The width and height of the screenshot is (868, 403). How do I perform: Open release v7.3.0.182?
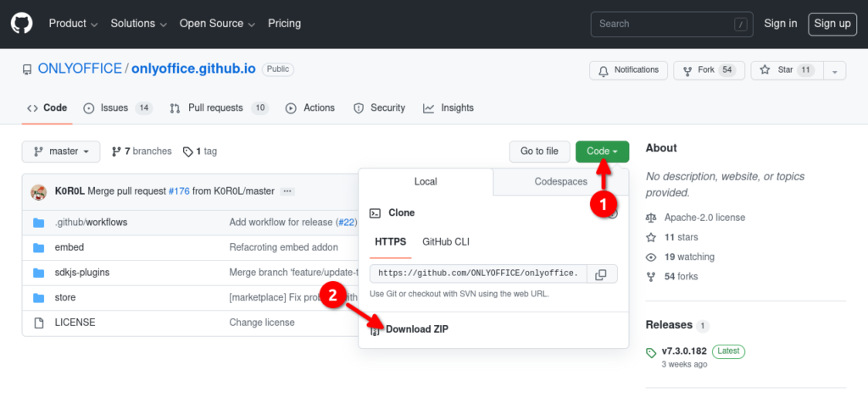[684, 351]
